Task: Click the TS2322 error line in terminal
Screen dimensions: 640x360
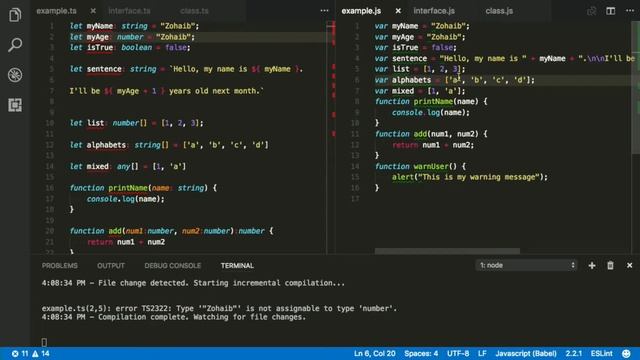Action: tap(219, 309)
